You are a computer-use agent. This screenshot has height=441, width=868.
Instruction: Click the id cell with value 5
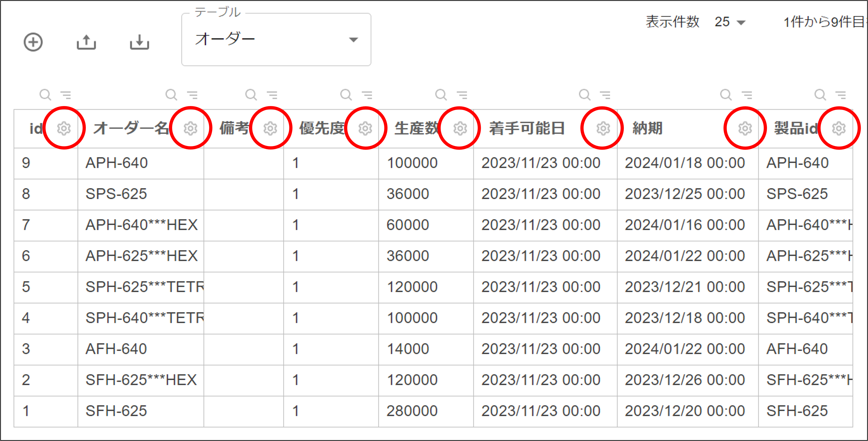46,287
